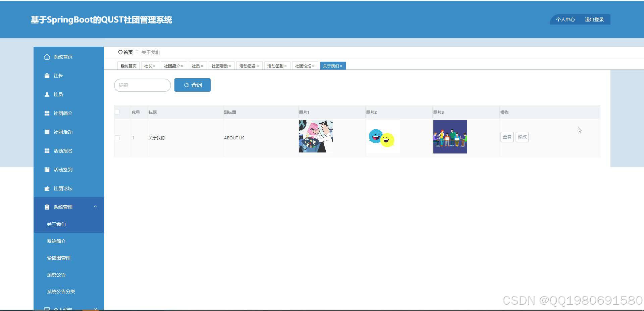Screen dimensions: 644x311
Task: Click the 社团论坛 forum icon
Action: click(x=47, y=188)
